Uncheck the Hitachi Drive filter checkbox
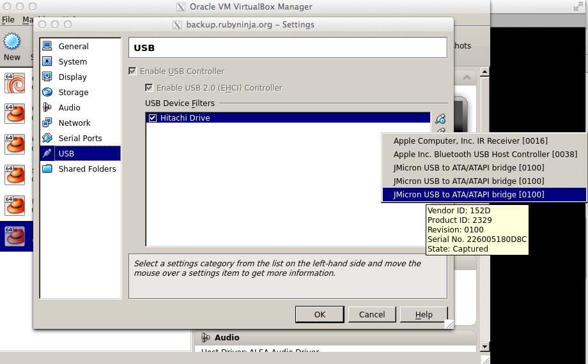Screen dimensions: 588x364 153,118
